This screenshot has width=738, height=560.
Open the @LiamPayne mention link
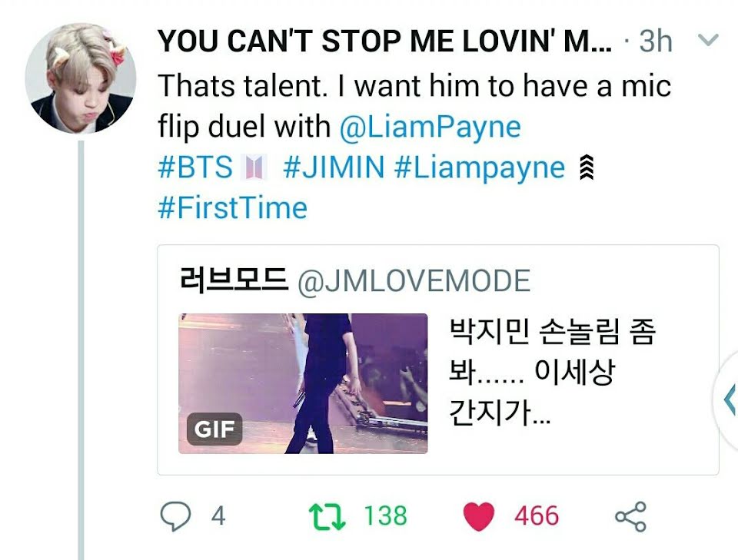click(430, 127)
